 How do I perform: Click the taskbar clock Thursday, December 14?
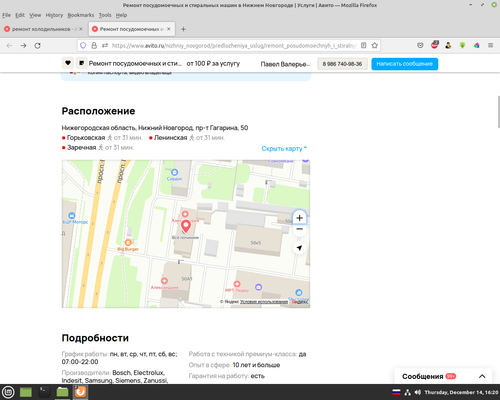pyautogui.click(x=461, y=392)
